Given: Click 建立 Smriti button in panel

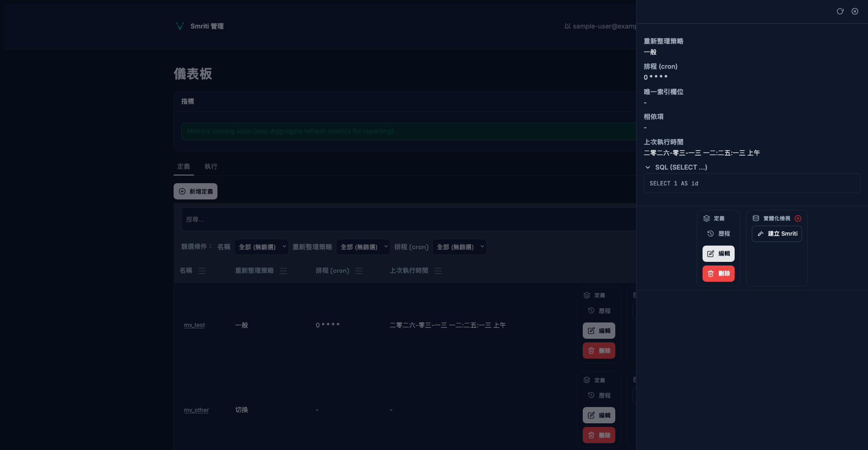Looking at the screenshot, I should point(777,234).
